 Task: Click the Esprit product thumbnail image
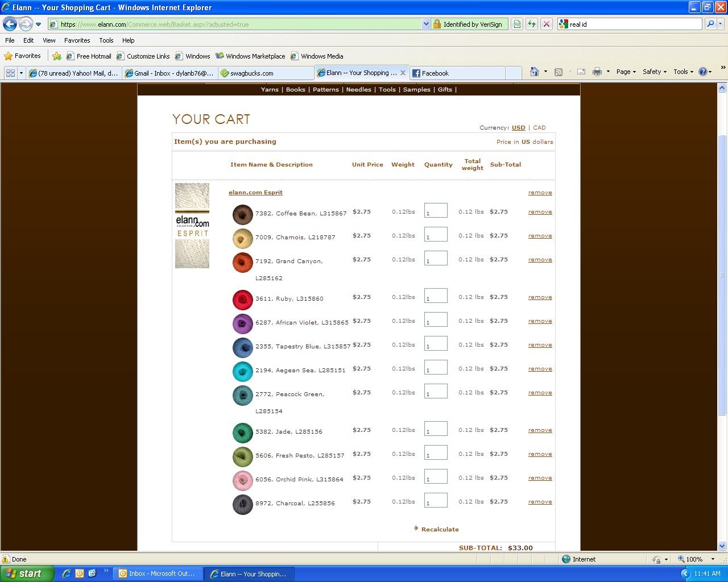192,226
